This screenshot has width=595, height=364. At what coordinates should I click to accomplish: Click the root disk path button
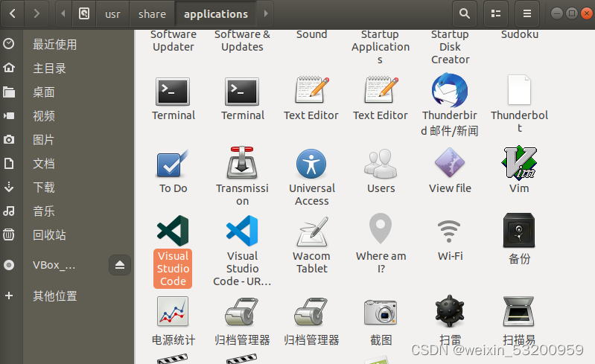point(84,13)
